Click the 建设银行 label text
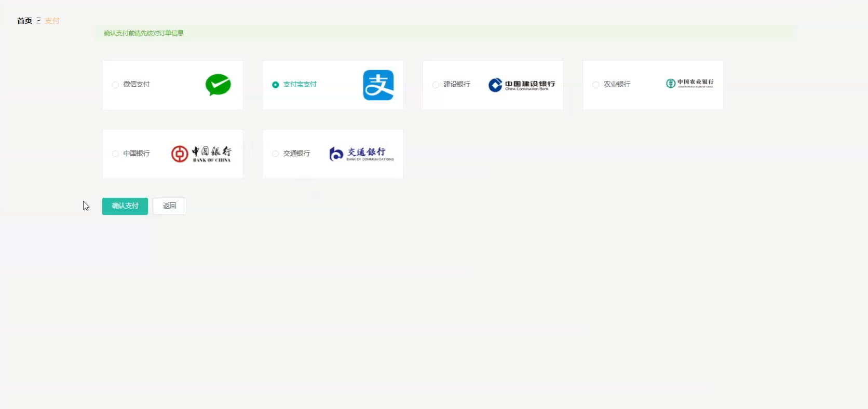868x409 pixels. [457, 85]
